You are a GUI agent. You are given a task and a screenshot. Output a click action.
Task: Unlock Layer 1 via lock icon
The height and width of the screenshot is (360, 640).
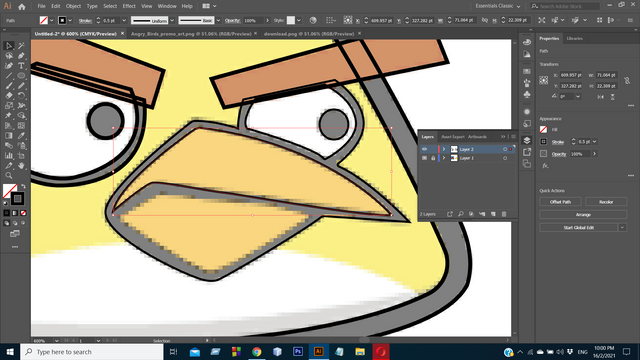433,158
